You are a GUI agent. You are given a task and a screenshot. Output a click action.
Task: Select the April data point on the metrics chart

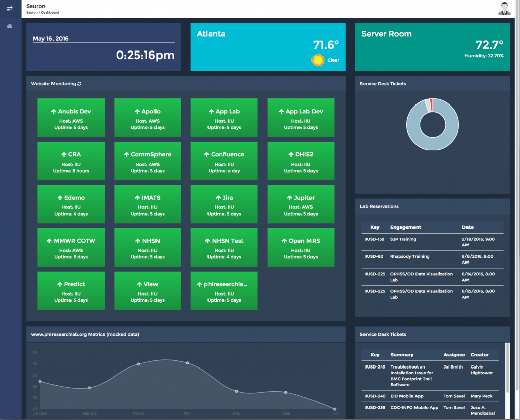(x=187, y=363)
